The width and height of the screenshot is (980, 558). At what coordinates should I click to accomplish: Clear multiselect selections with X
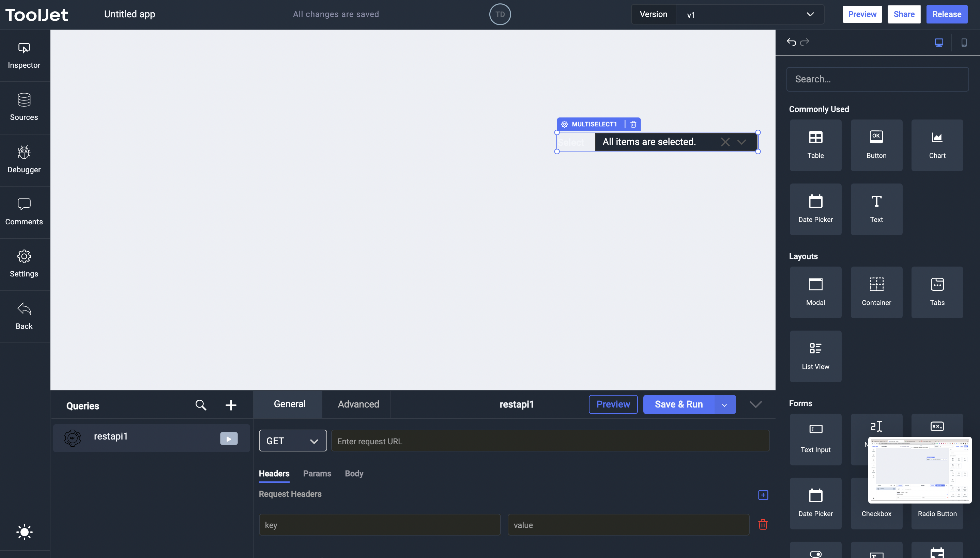coord(725,142)
